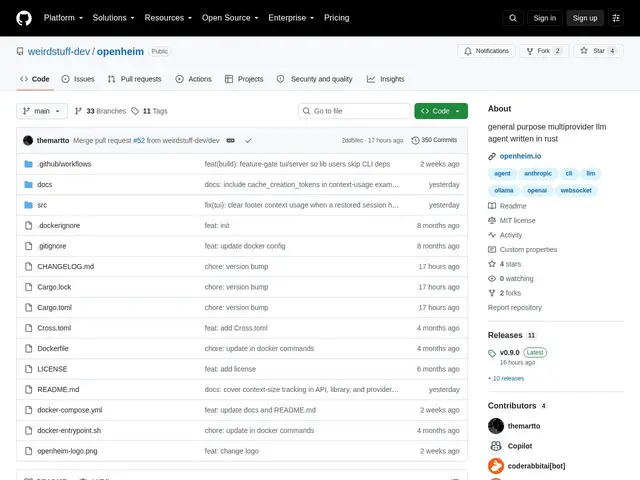Star the openheim repository
This screenshot has width=640, height=480.
(x=598, y=51)
